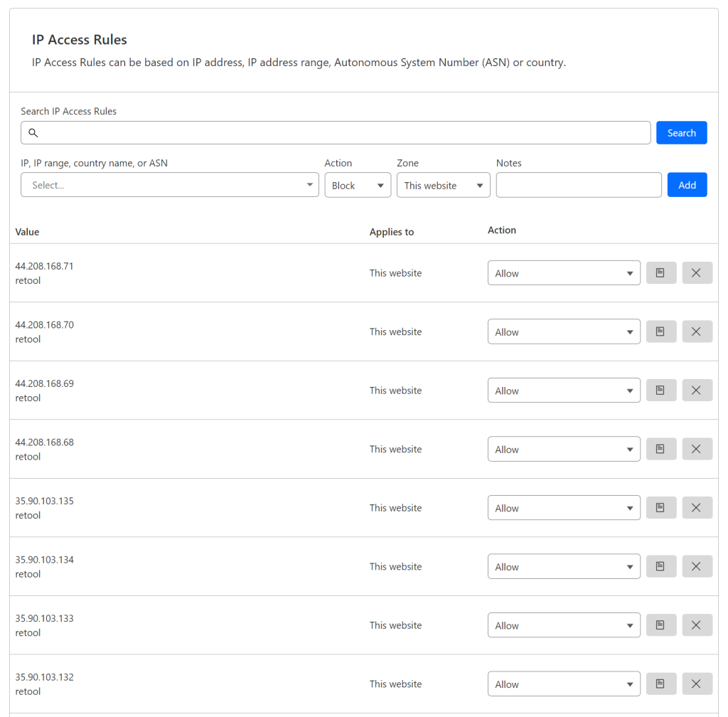
Task: Click the blue Add button
Action: click(x=687, y=185)
